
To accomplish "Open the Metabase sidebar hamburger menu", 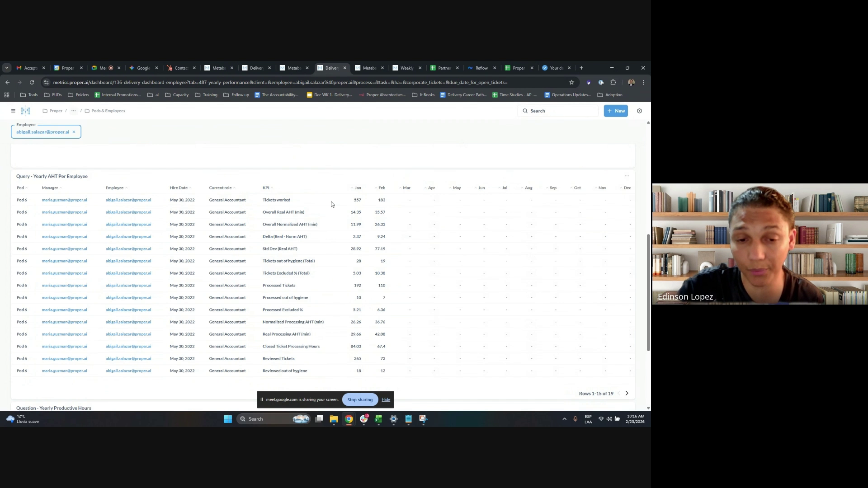I will pos(13,111).
